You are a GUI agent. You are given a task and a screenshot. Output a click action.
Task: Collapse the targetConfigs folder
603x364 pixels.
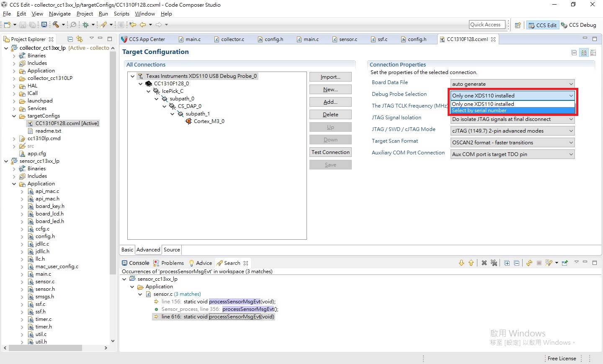(14, 116)
